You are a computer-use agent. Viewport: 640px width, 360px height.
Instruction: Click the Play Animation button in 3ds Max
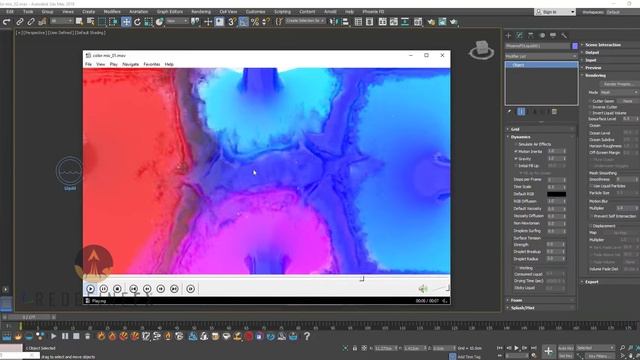click(x=516, y=348)
